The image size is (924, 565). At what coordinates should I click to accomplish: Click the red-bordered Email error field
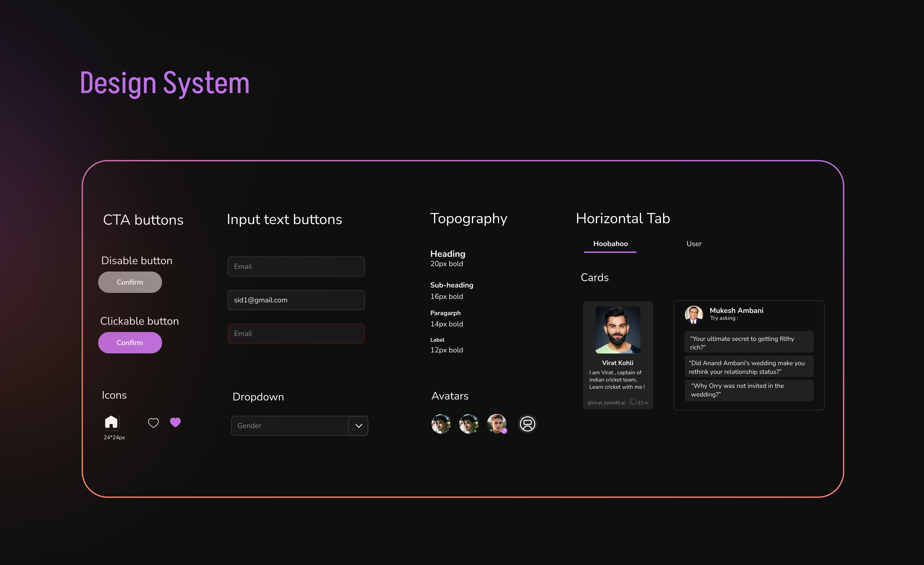296,334
